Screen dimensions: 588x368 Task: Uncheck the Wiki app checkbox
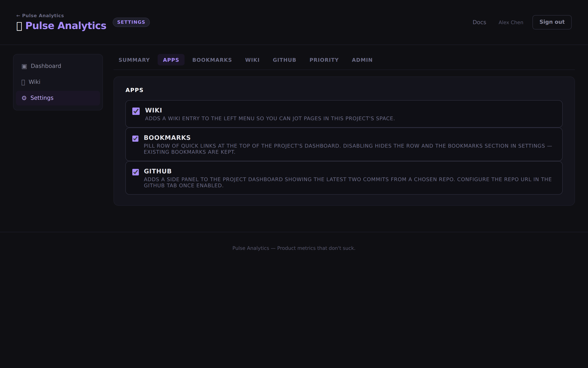(136, 111)
